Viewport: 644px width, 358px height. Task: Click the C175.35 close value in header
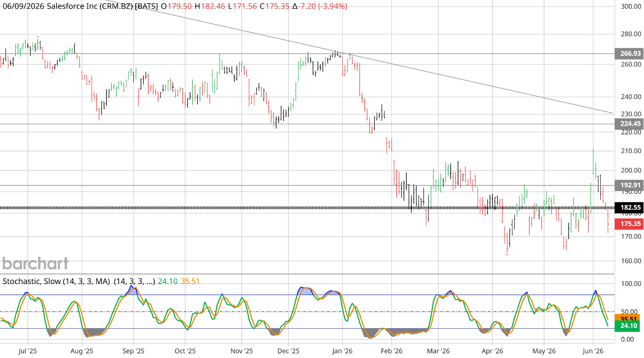pos(275,7)
